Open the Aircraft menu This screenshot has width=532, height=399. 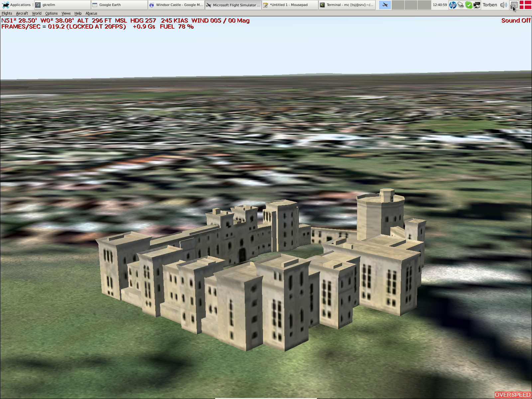click(22, 13)
